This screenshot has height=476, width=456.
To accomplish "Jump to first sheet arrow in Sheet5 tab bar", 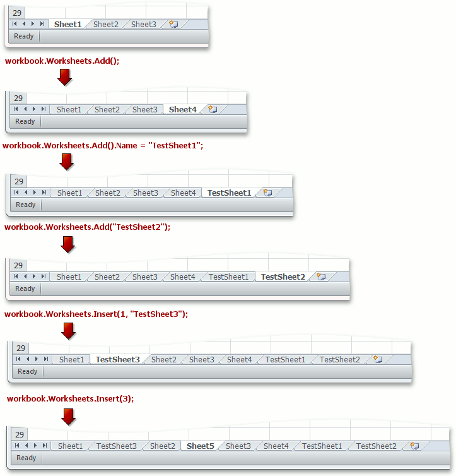I will coord(17,445).
